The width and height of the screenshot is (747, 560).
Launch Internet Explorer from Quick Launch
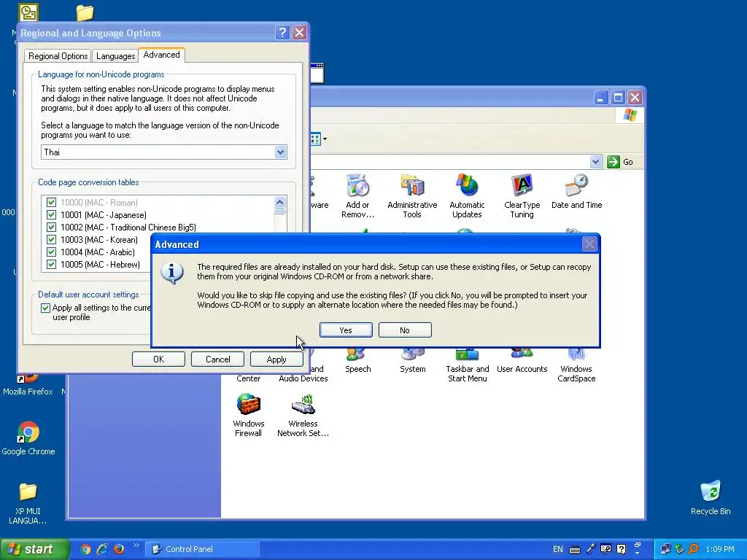click(x=102, y=549)
